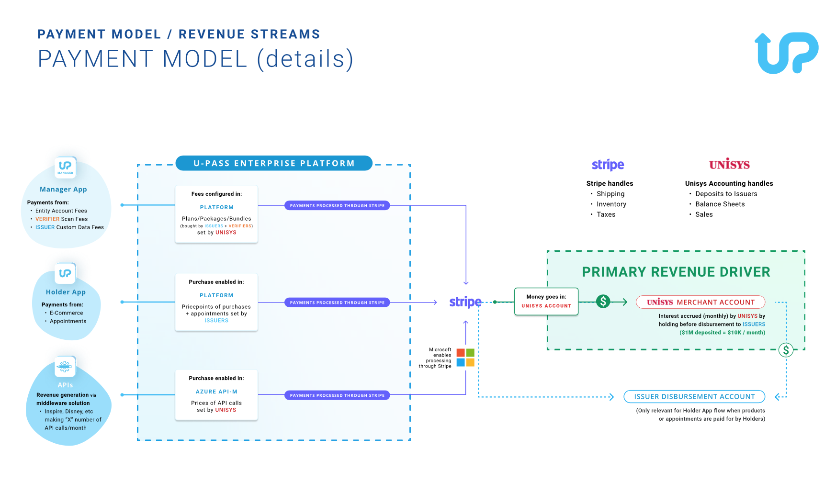Click the 'Money goes in: Unisys Account' box

pos(546,302)
